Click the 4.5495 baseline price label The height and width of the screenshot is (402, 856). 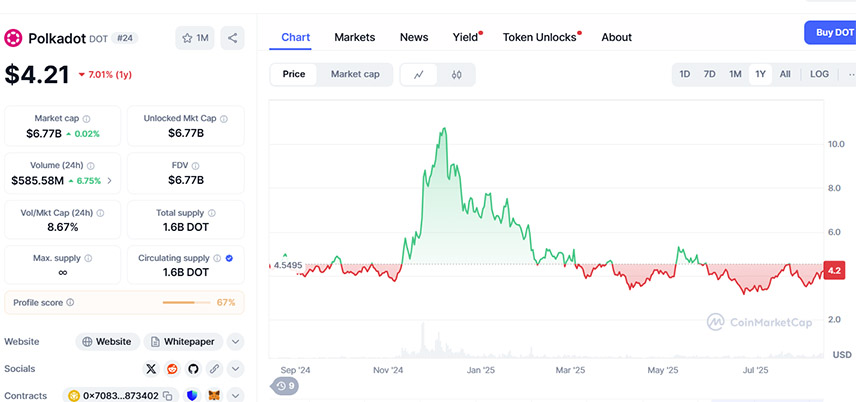(288, 265)
